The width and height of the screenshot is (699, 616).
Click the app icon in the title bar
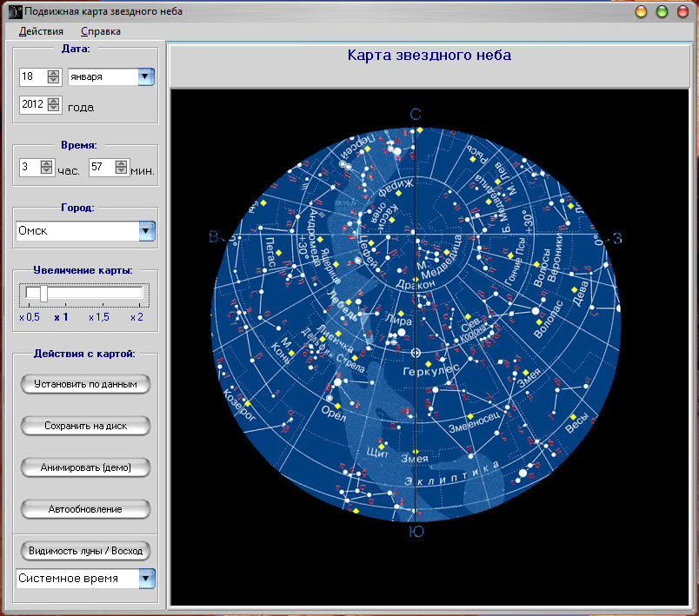(12, 11)
